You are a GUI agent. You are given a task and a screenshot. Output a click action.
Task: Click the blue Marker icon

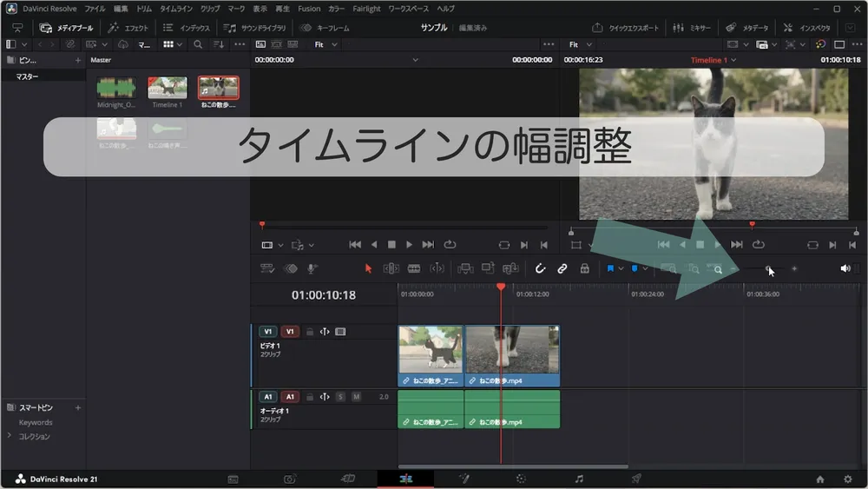[635, 268]
